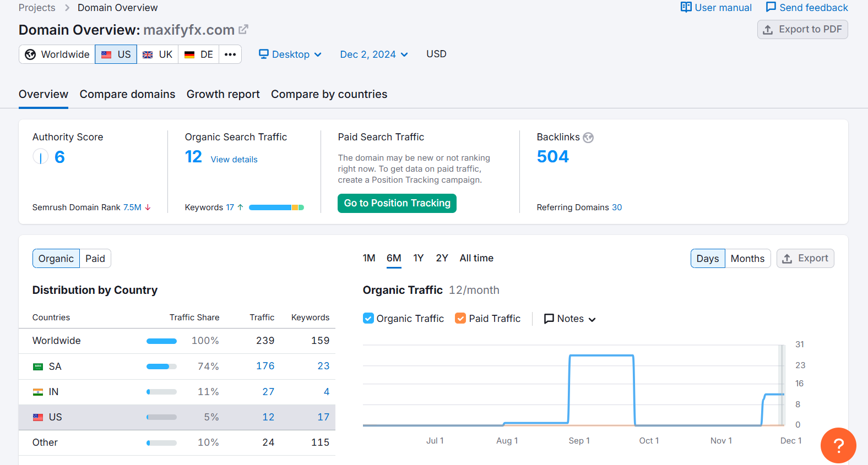Click the Export to PDF button
The height and width of the screenshot is (465, 868).
[x=802, y=30]
